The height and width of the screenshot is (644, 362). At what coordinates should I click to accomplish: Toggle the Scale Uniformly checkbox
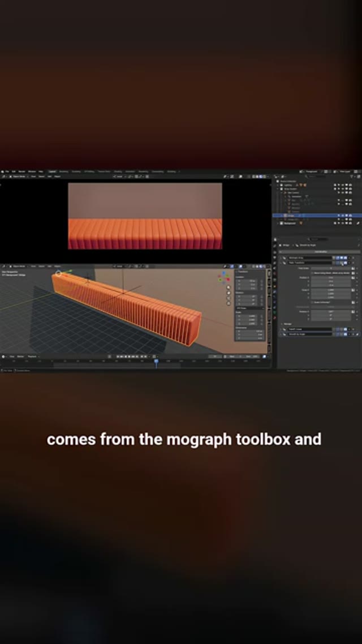pos(312,302)
